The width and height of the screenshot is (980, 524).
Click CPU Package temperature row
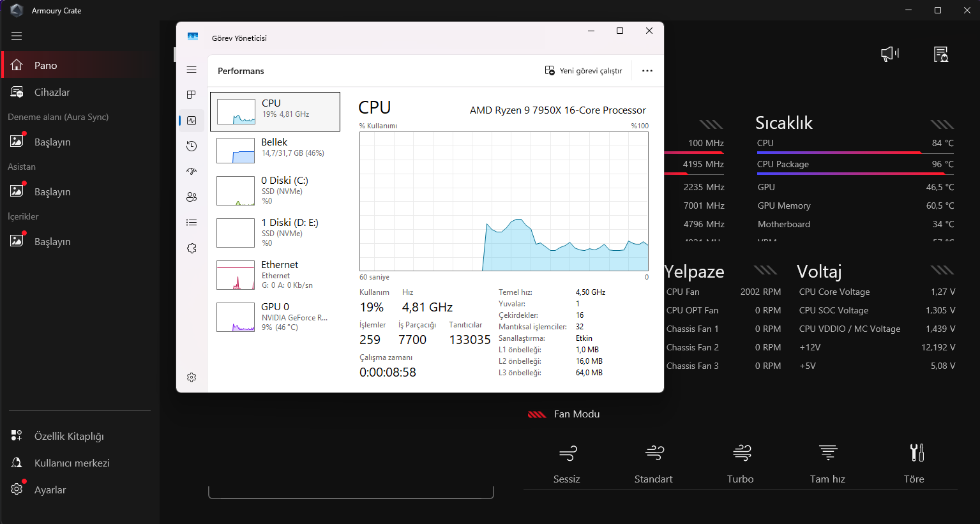856,164
